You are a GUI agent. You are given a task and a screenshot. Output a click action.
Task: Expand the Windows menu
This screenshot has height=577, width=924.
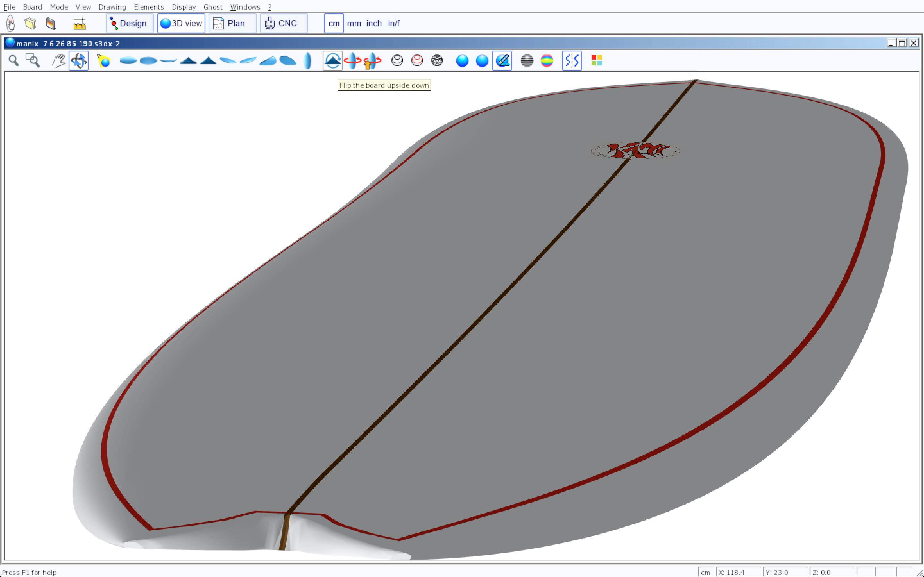(x=245, y=7)
